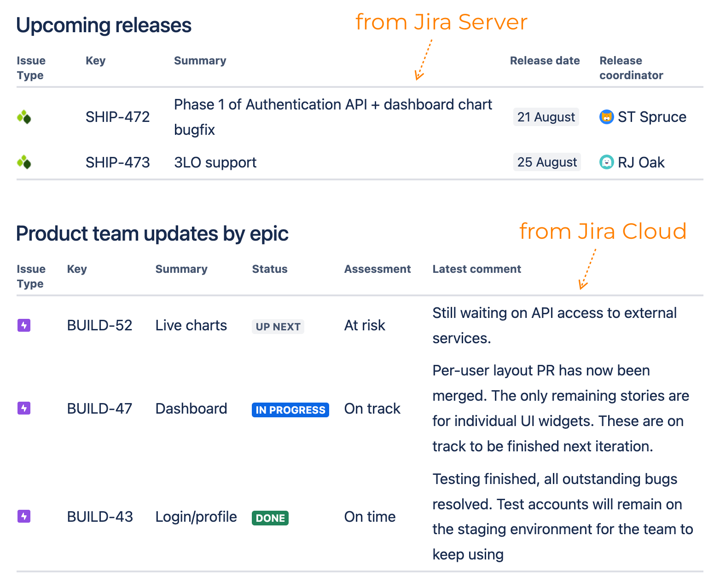Select the epic icon next to BUILD-52
The height and width of the screenshot is (588, 720).
pyautogui.click(x=23, y=325)
